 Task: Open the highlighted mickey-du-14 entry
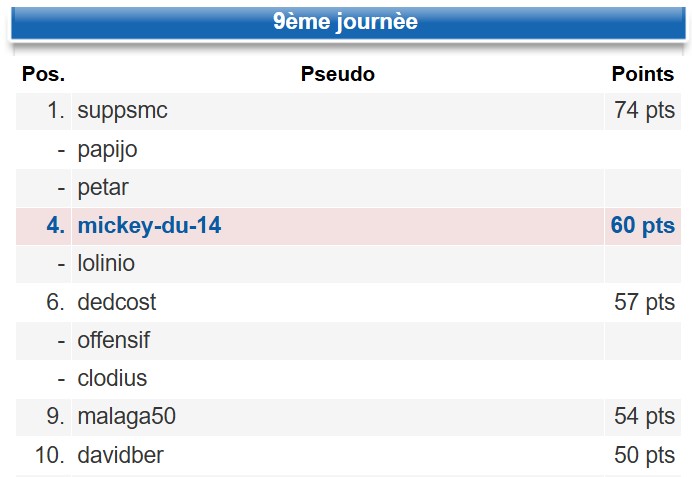(x=149, y=226)
